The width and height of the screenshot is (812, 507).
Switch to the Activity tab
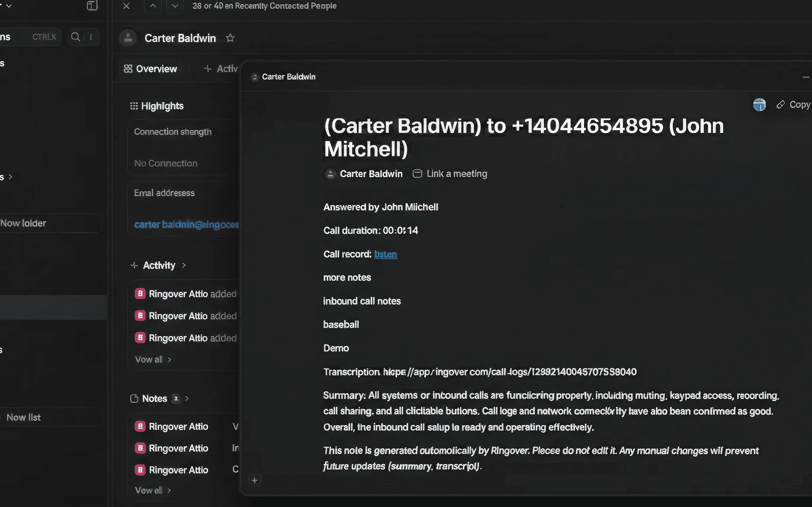tap(221, 69)
